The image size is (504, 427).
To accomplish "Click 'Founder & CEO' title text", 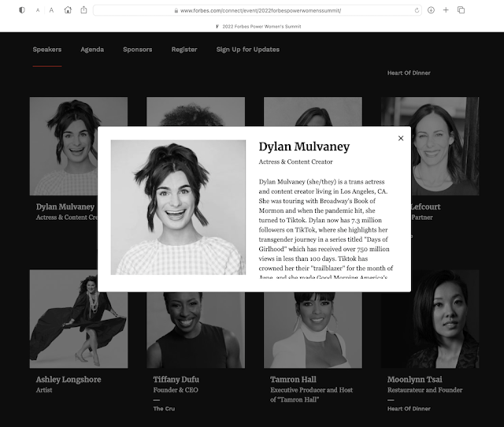I will click(x=176, y=390).
